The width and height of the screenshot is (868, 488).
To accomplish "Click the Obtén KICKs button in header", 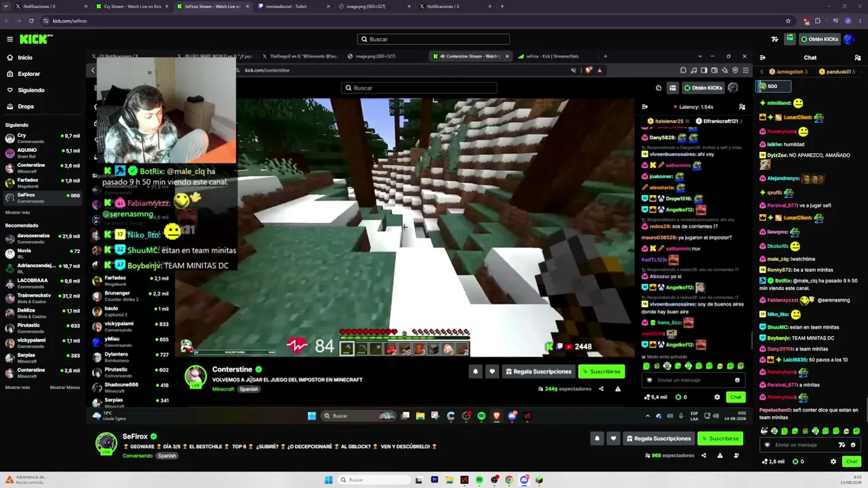I will pyautogui.click(x=820, y=39).
